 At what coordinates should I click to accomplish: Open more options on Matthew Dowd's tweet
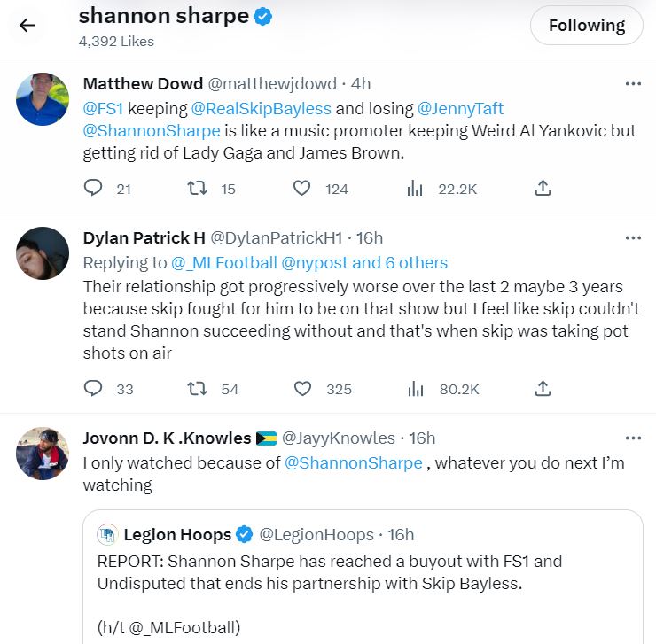click(x=633, y=84)
